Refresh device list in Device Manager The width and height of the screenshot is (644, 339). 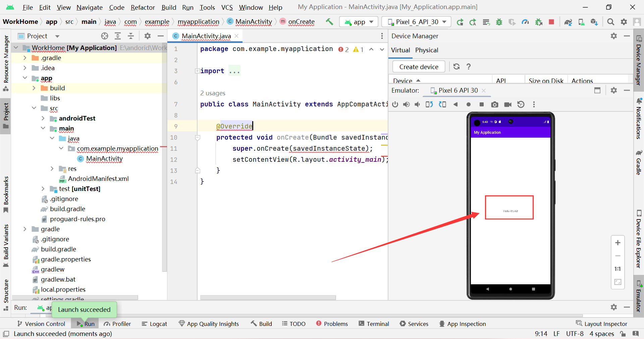(457, 66)
